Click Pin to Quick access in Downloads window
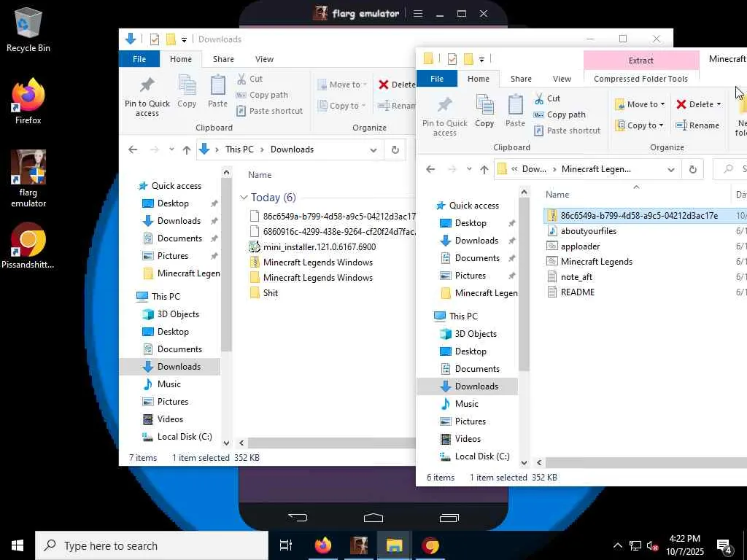The height and width of the screenshot is (560, 747). click(147, 96)
